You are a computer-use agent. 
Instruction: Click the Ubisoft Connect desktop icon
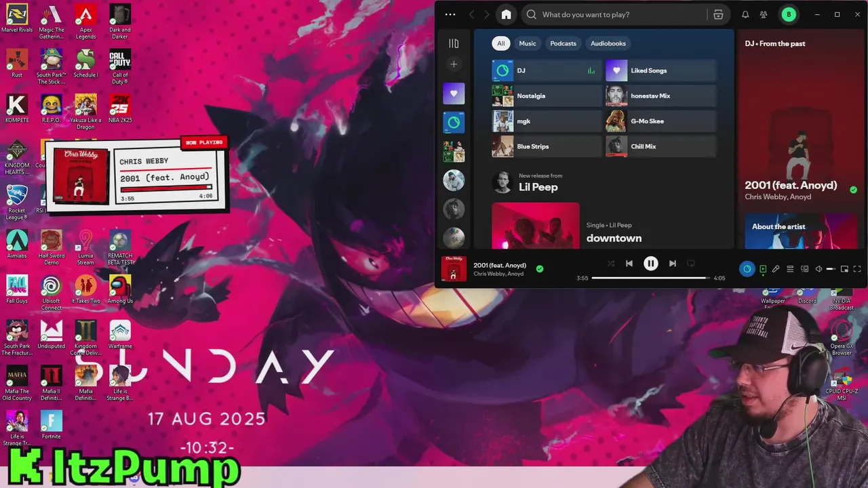pyautogui.click(x=51, y=293)
